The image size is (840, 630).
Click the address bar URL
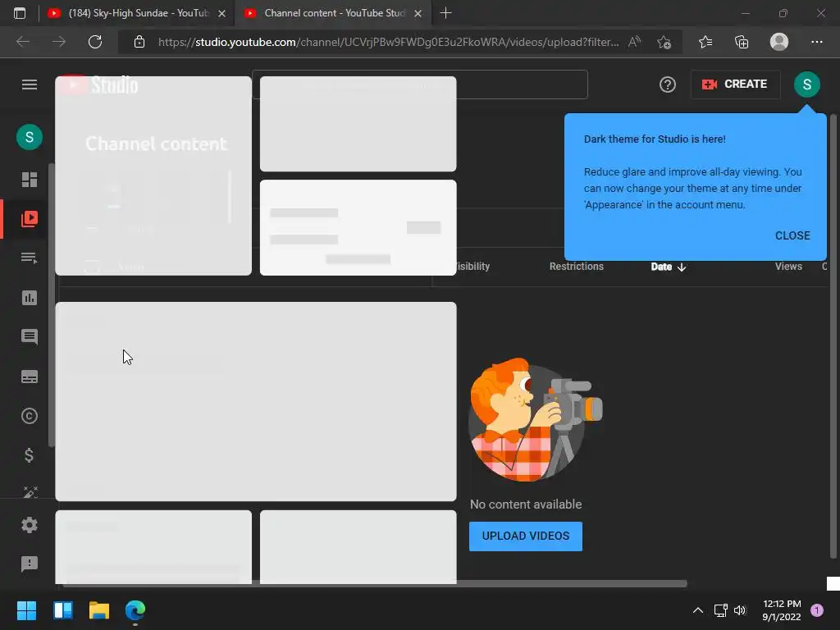(x=388, y=42)
